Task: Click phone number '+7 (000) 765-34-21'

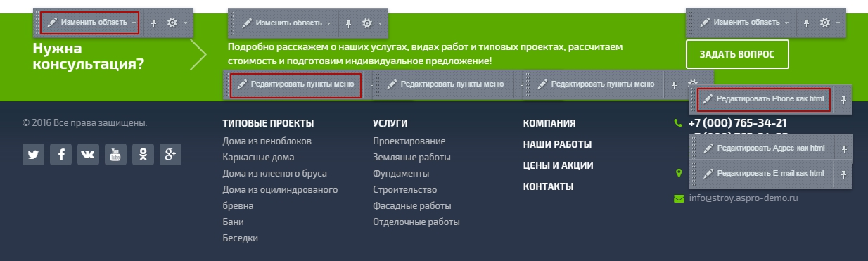Action: click(x=737, y=123)
